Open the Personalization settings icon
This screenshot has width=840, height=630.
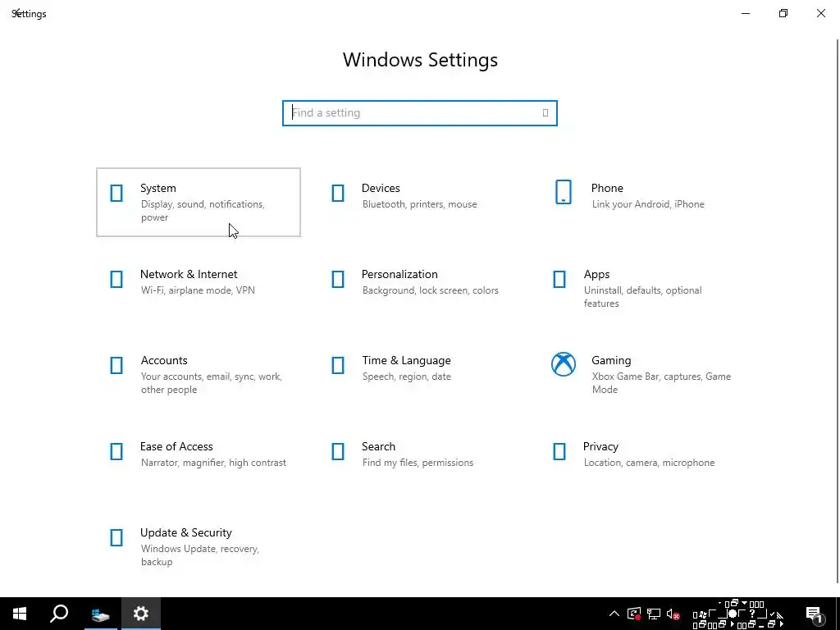coord(338,279)
